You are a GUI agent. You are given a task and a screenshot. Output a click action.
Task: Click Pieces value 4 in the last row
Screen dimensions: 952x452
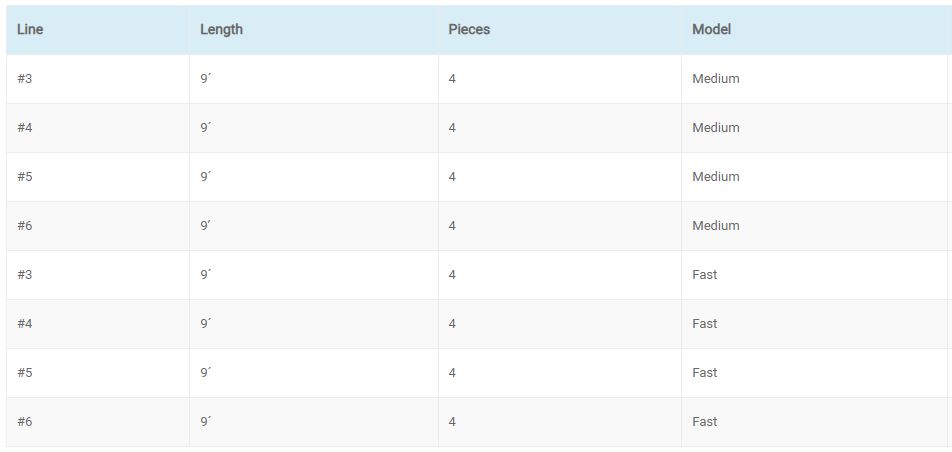[560, 422]
